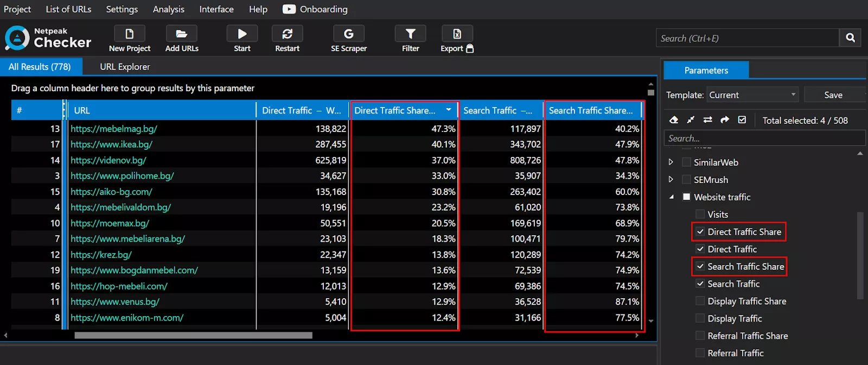868x365 pixels.
Task: Click the Save template button
Action: [x=833, y=95]
